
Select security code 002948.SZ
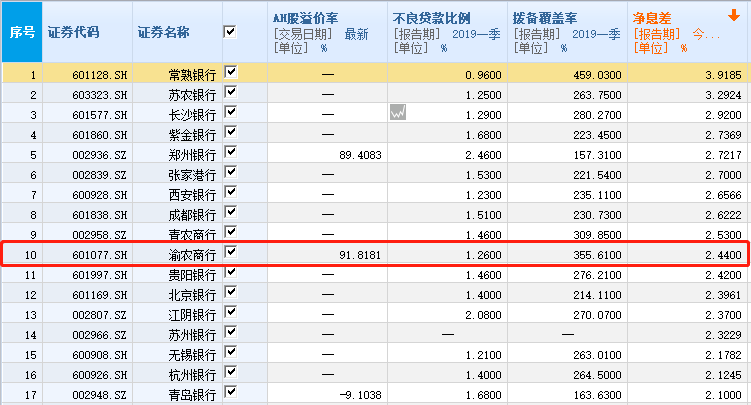100,395
